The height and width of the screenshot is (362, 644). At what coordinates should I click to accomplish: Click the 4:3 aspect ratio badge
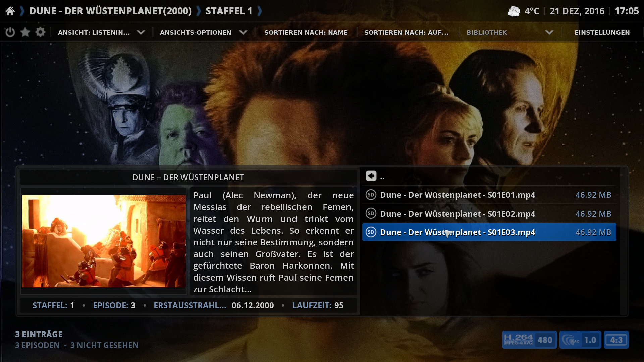[616, 340]
